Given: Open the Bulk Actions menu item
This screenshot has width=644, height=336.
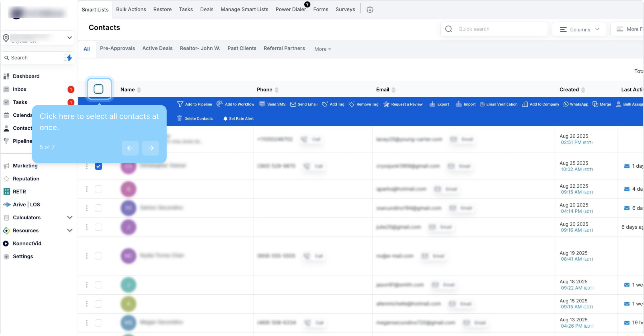Looking at the screenshot, I should 131,9.
